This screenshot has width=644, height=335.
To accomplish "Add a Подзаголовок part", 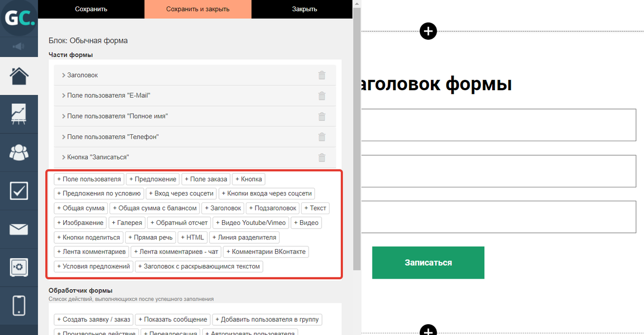I will [274, 208].
